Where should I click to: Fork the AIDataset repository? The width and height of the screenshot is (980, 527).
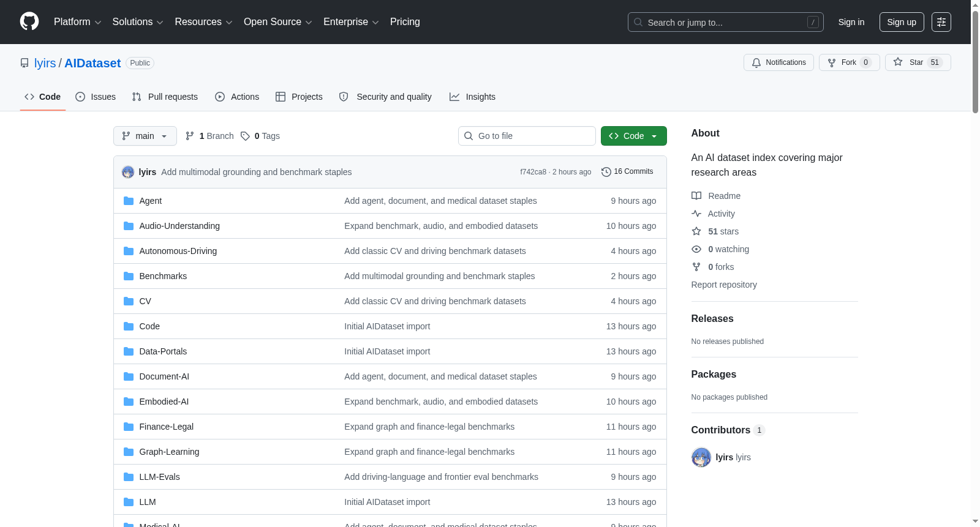point(849,62)
